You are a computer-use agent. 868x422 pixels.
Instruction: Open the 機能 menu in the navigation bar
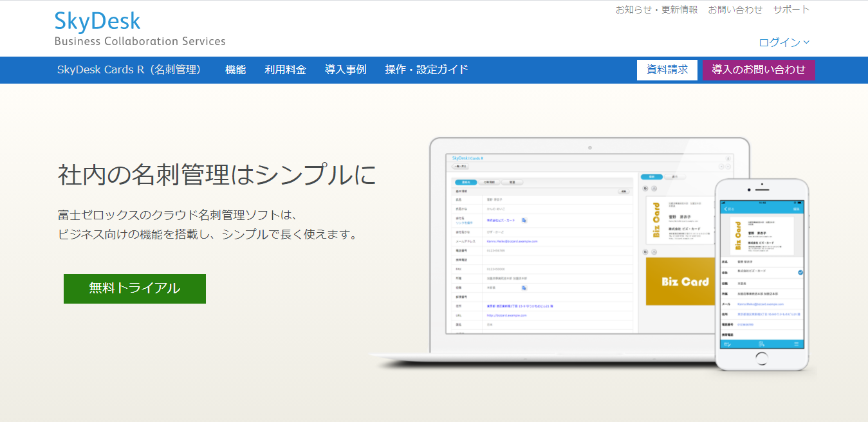pyautogui.click(x=235, y=69)
